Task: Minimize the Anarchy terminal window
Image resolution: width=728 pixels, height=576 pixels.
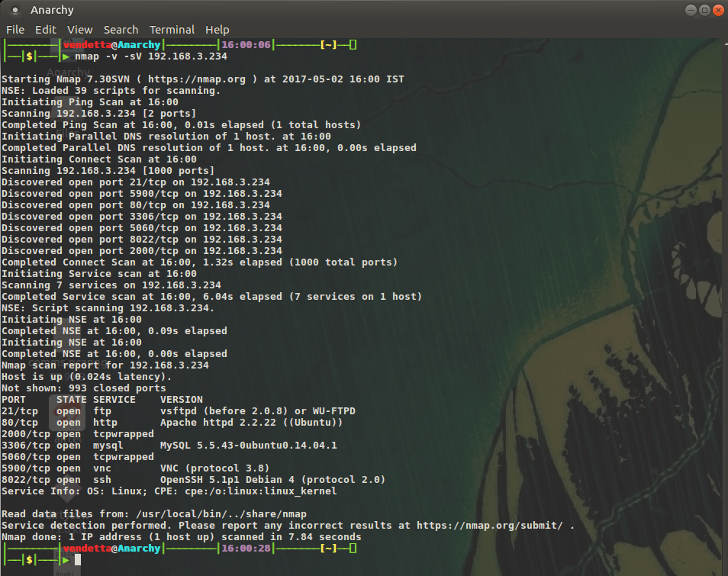Action: [x=691, y=10]
